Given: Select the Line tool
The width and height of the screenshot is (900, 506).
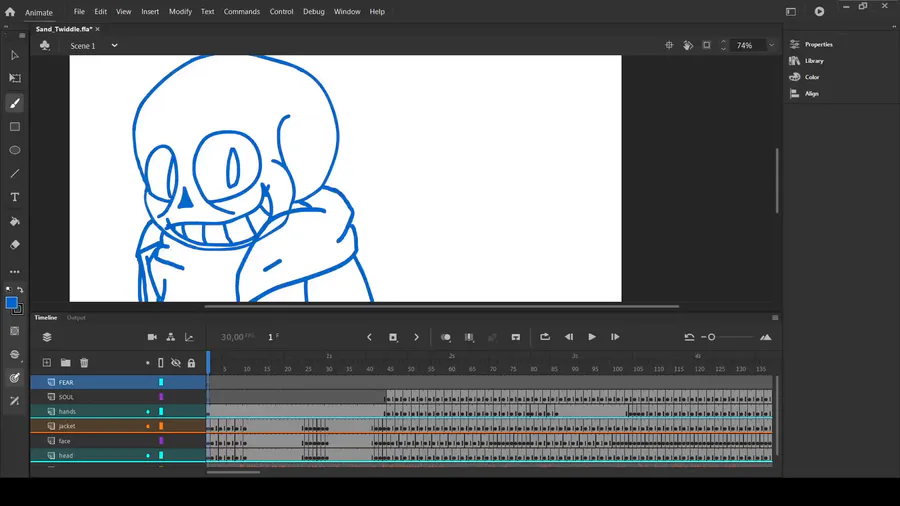Looking at the screenshot, I should click(15, 173).
